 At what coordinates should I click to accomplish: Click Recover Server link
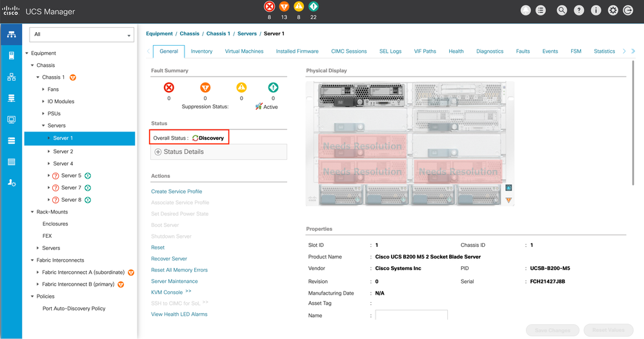pos(169,258)
